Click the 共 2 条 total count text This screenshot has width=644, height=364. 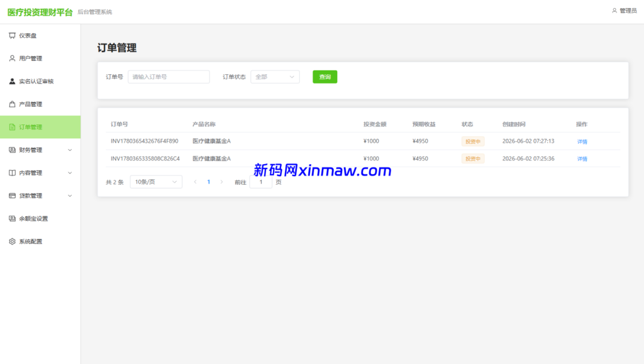(x=114, y=182)
